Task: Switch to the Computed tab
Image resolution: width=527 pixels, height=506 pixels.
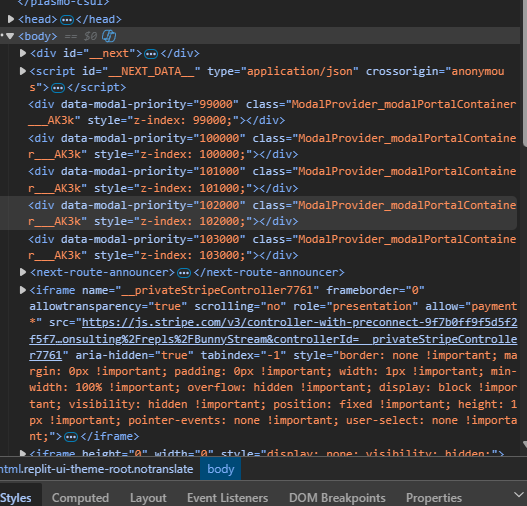Action: coord(80,498)
